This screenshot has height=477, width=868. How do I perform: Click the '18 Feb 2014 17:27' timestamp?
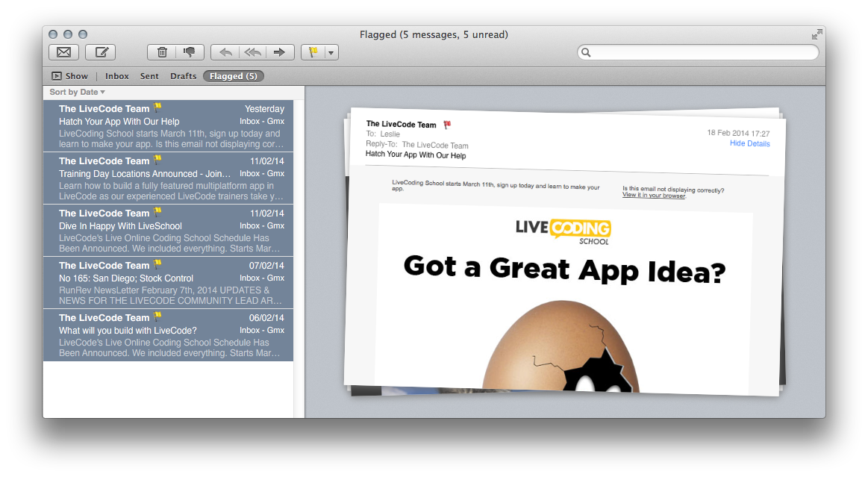click(x=738, y=133)
